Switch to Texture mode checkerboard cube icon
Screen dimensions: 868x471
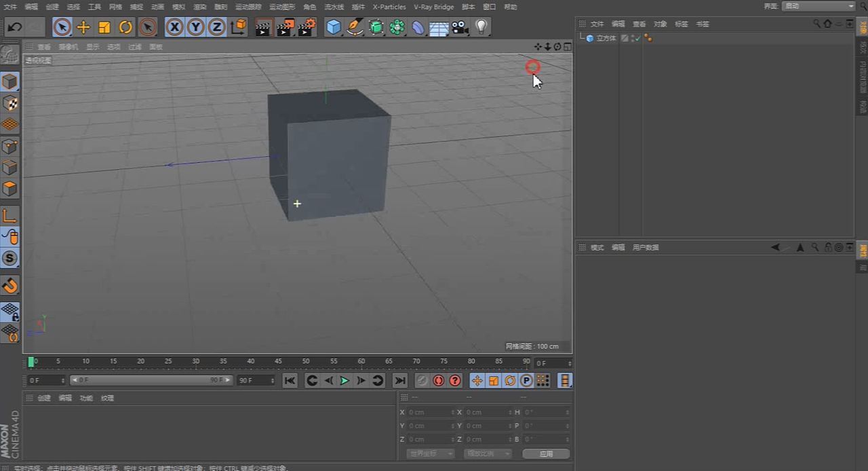click(x=9, y=103)
